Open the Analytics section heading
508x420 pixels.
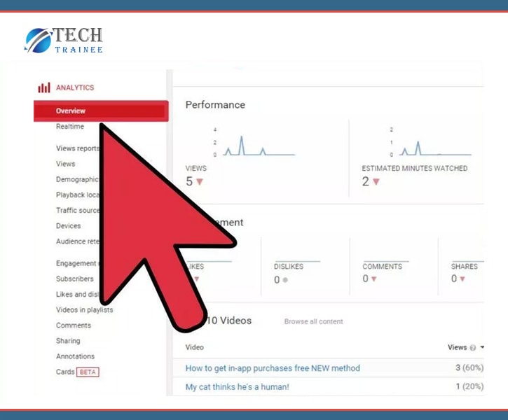tap(75, 87)
